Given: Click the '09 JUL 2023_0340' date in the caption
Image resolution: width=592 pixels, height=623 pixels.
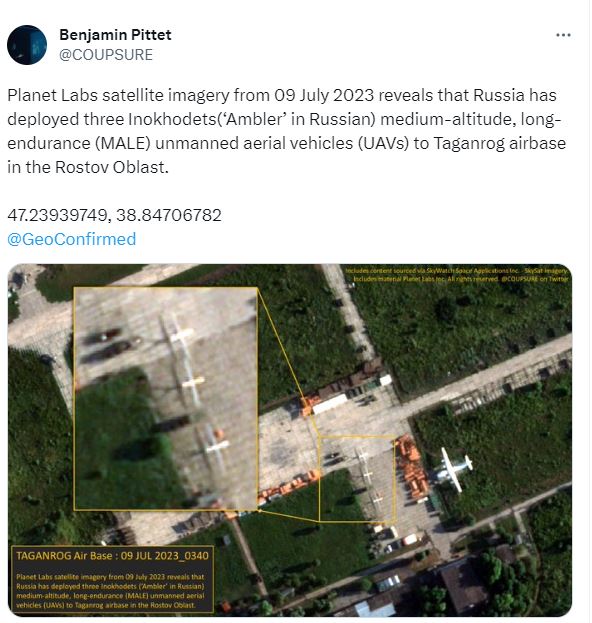Looking at the screenshot, I should (164, 555).
